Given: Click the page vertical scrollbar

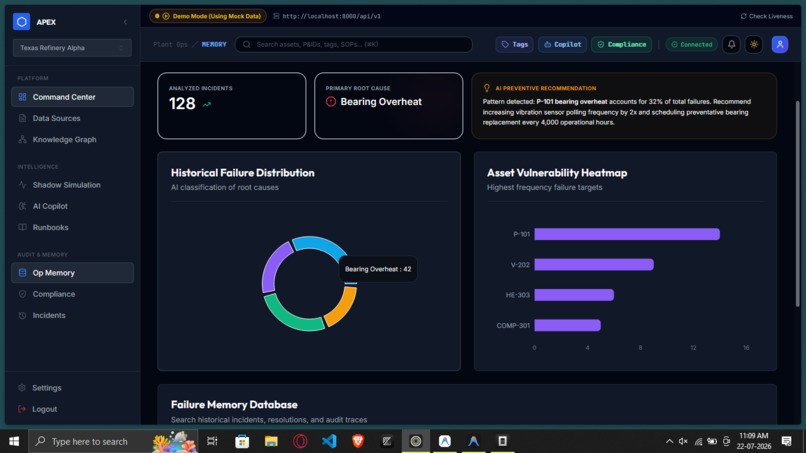Looking at the screenshot, I should tap(798, 206).
